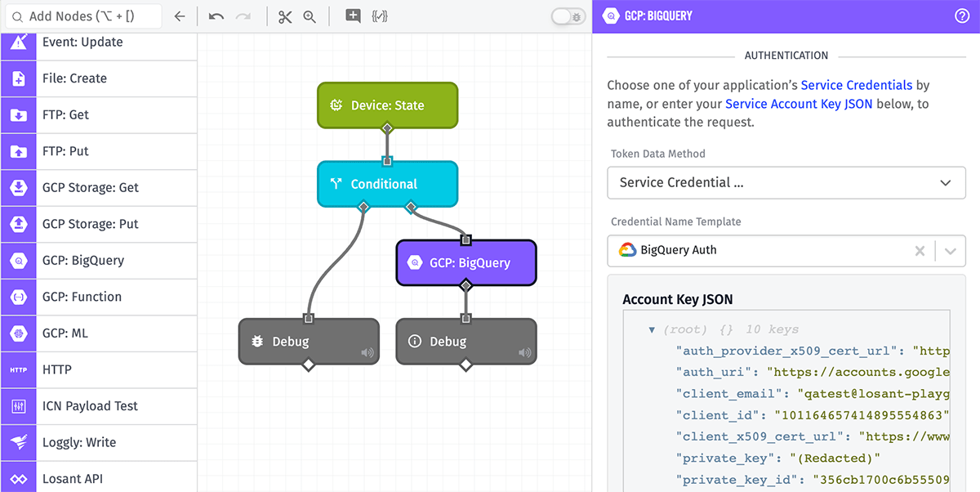The width and height of the screenshot is (980, 492).
Task: Click the "auth_provider_x509_cert_url" JSON row
Action: click(813, 351)
